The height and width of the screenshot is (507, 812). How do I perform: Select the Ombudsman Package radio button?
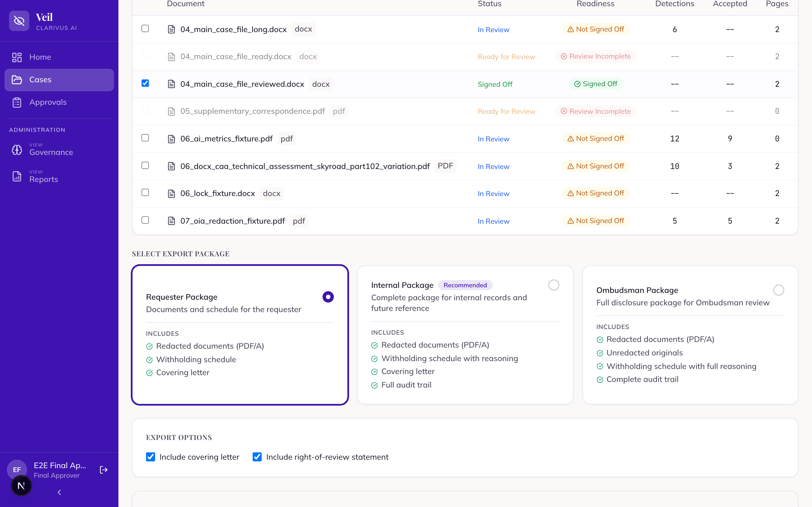tap(779, 290)
